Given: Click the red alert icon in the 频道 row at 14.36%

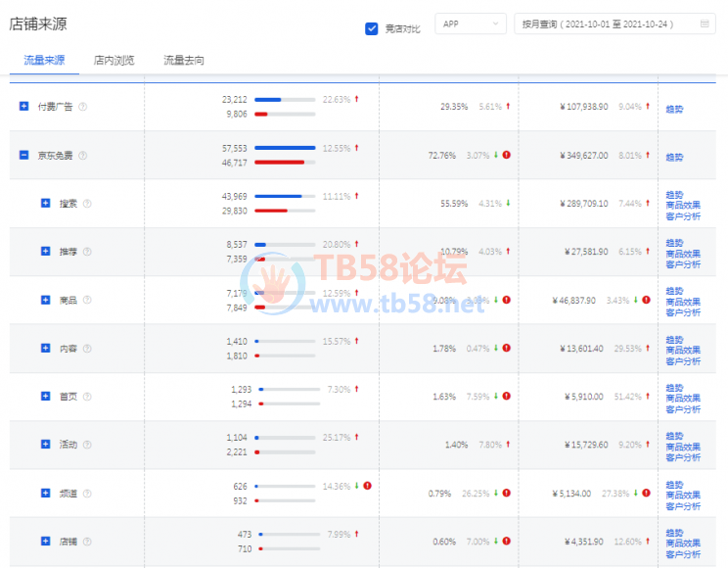Looking at the screenshot, I should click(367, 486).
